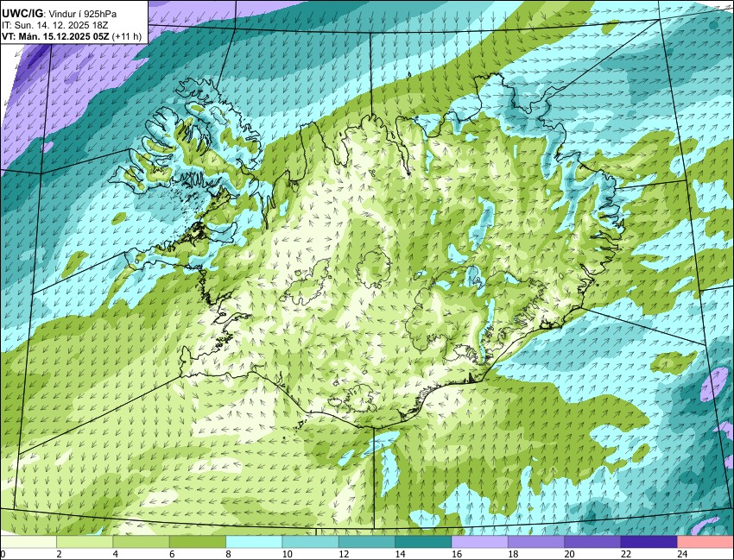Viewport: 734px width, 560px height.
Task: Click the legend value label '12'
Action: pos(344,554)
